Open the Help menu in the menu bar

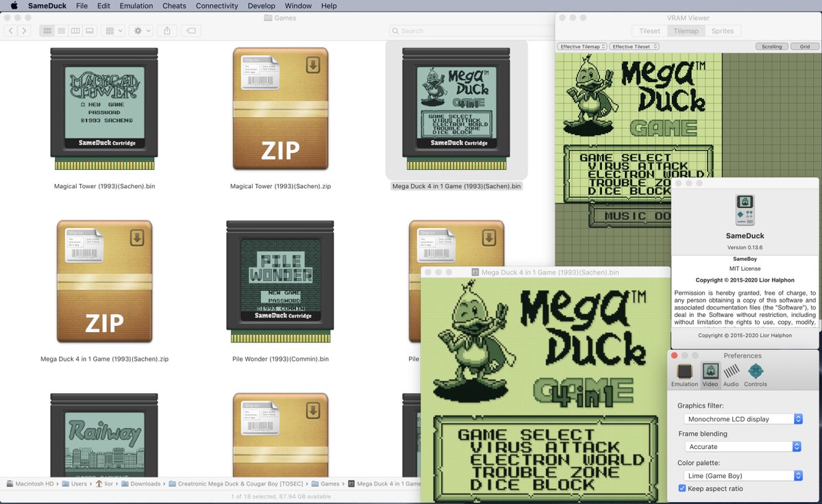(x=329, y=5)
